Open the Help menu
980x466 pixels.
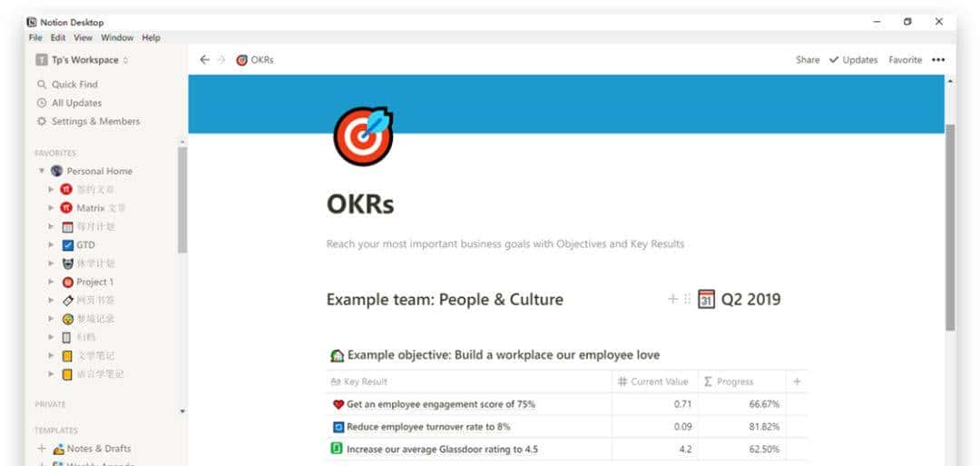pyautogui.click(x=152, y=37)
